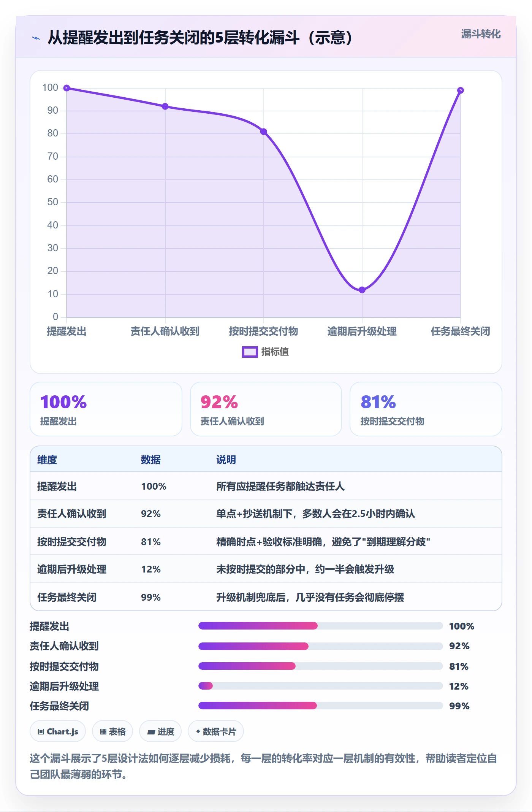The image size is (532, 812).
Task: Click the lightning icon beside the title
Action: pos(36,38)
